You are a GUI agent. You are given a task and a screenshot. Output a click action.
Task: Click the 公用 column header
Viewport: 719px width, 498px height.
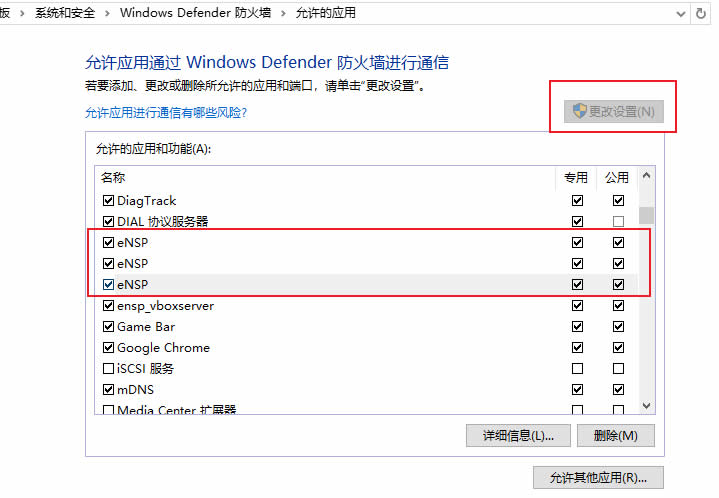point(617,177)
